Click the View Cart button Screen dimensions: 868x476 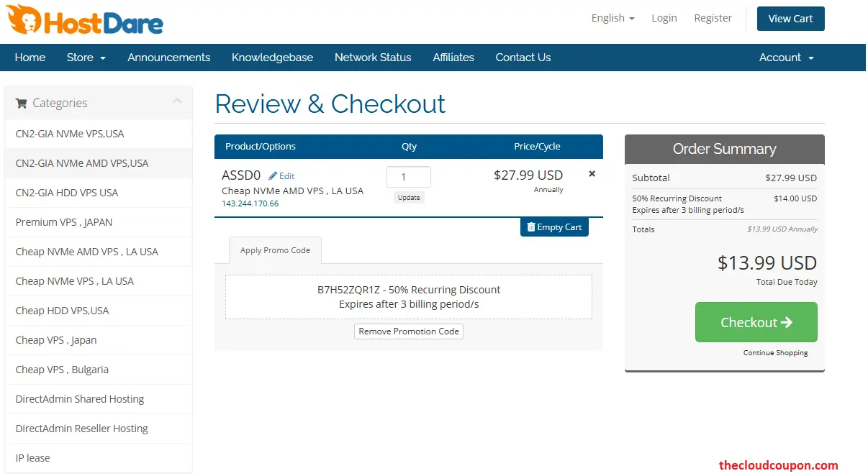pyautogui.click(x=790, y=18)
